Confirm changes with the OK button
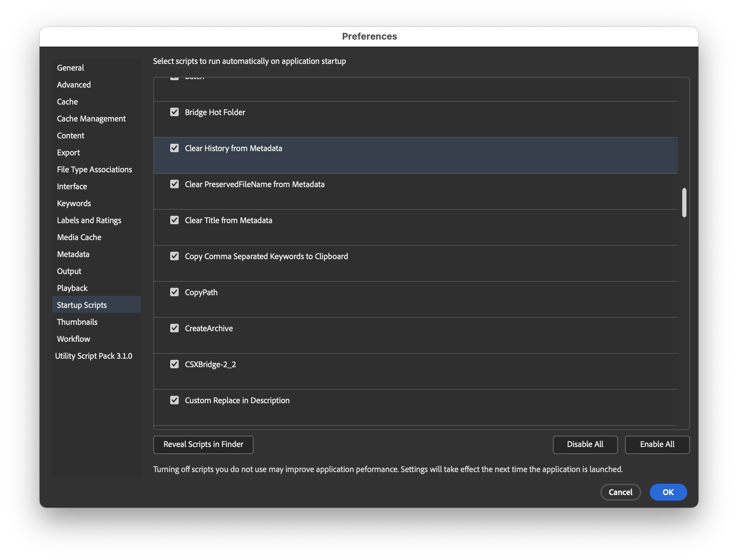Viewport: 738px width, 560px height. tap(668, 492)
